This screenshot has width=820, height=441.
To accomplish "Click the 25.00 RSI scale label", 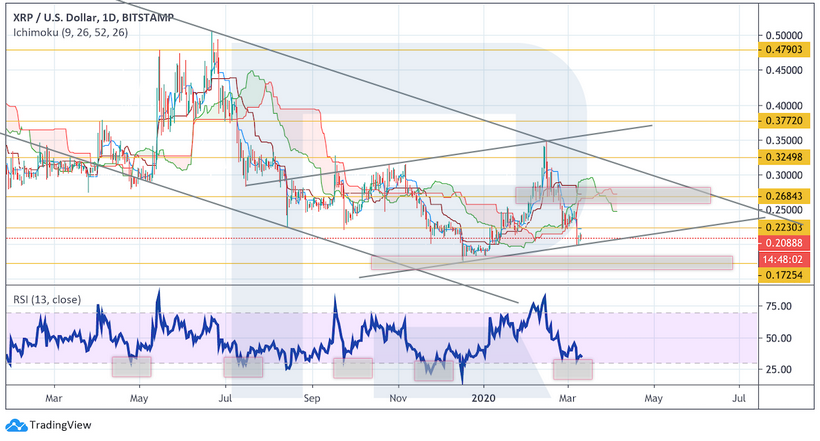I will click(776, 369).
